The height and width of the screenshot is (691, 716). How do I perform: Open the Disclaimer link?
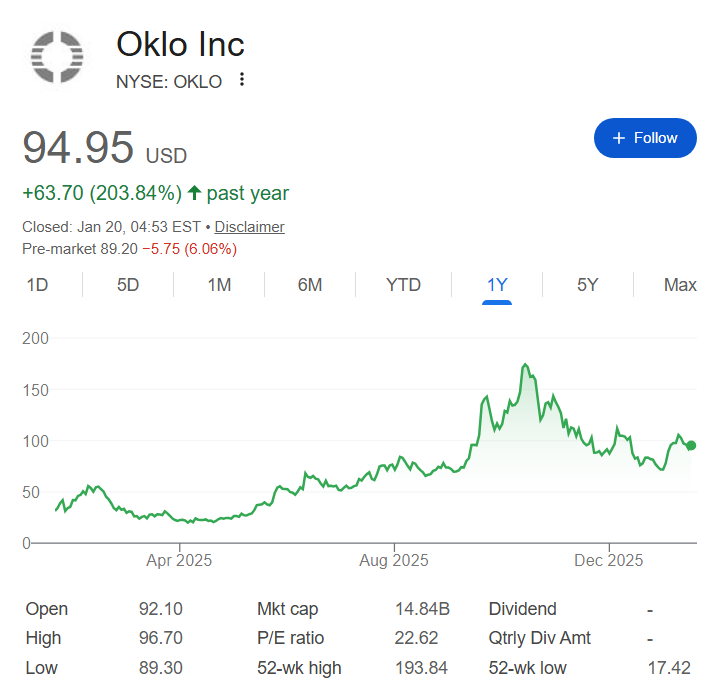[249, 227]
